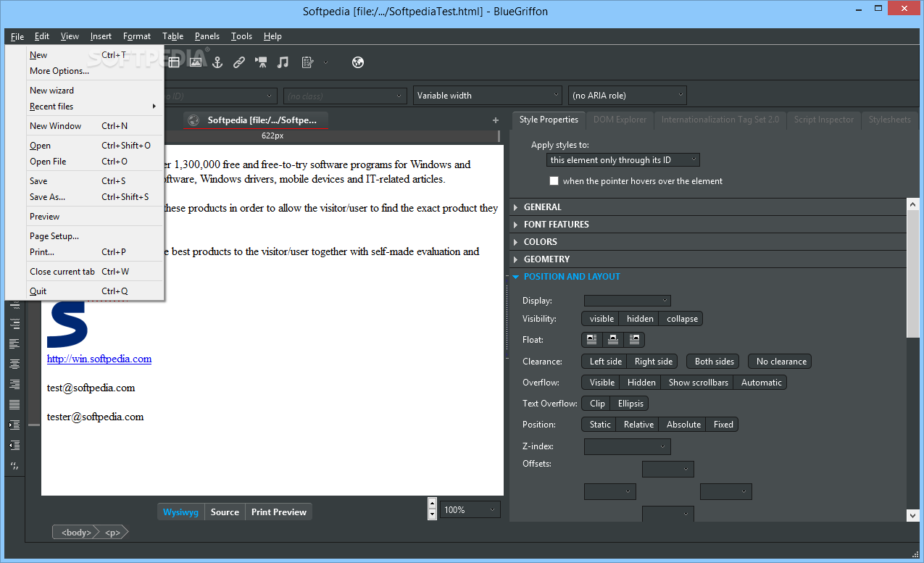The image size is (924, 563).
Task: Choose Quit from File menu
Action: click(85, 291)
